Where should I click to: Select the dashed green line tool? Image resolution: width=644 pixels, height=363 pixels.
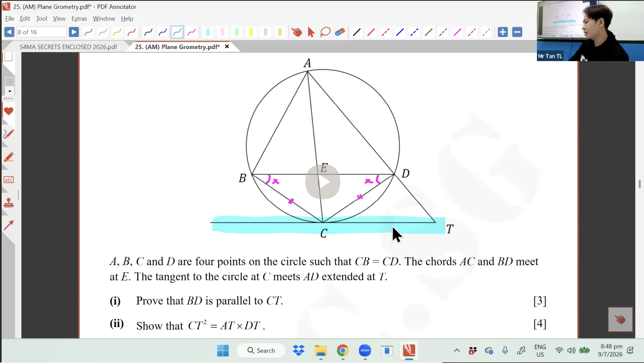coord(443,32)
